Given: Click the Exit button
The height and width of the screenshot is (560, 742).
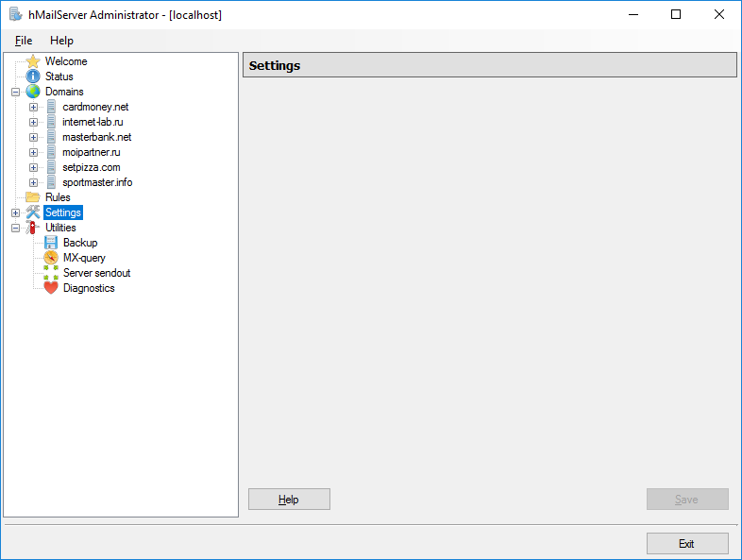Looking at the screenshot, I should click(687, 543).
